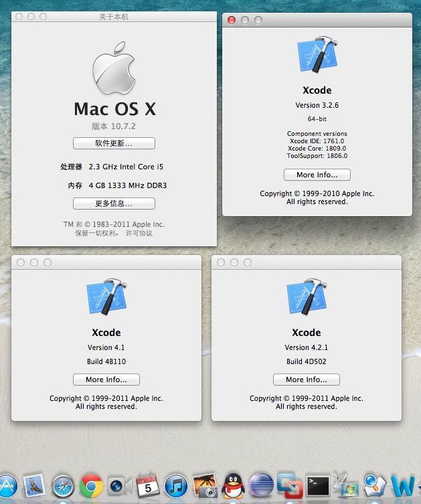Close the Xcode 3.2.6 window with red button
The height and width of the screenshot is (504, 421).
click(x=232, y=20)
